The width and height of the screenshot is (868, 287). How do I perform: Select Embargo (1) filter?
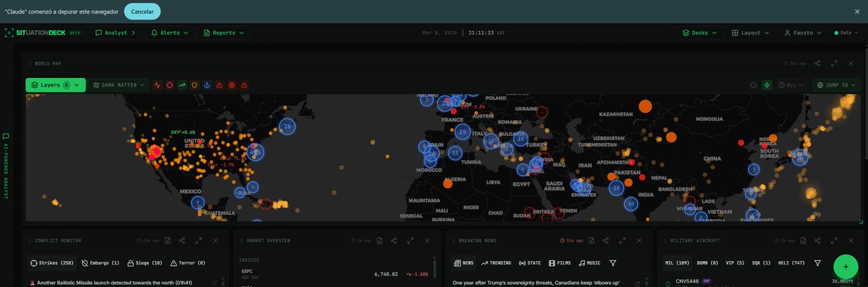tap(101, 263)
